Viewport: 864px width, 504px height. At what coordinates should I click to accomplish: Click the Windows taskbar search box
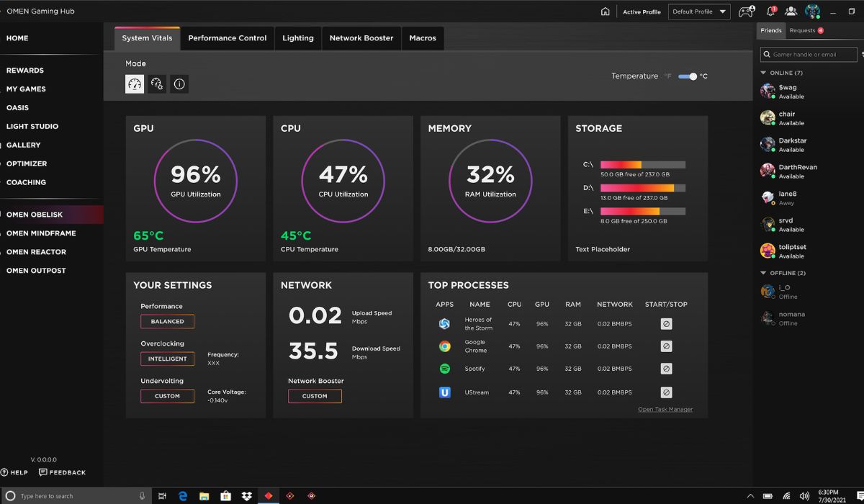coord(74,495)
